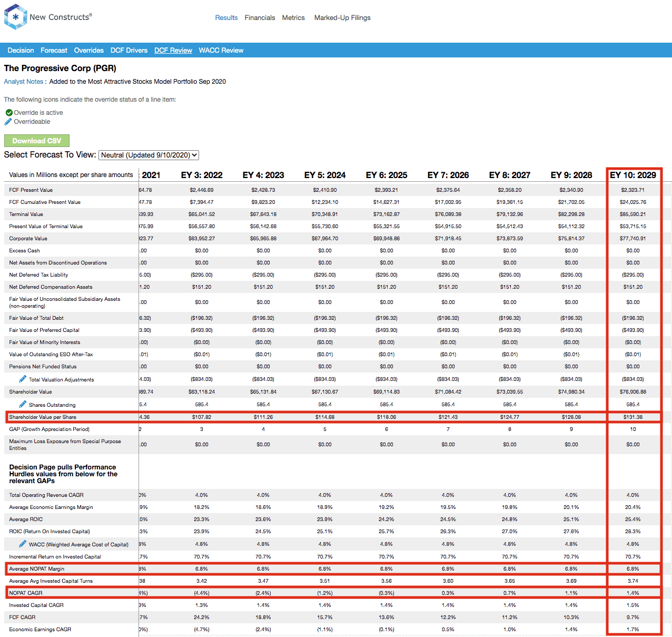Click the 24.2% FCF CAGR value

(x=202, y=617)
